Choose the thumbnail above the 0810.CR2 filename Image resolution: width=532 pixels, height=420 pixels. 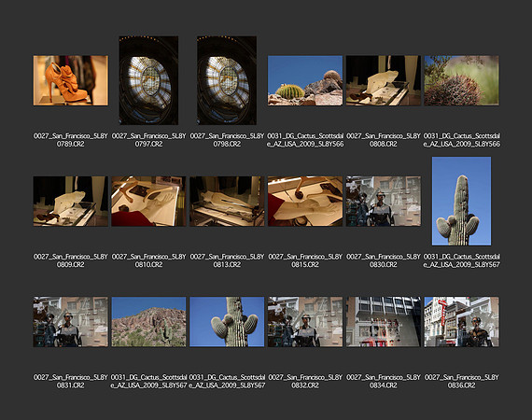148,202
